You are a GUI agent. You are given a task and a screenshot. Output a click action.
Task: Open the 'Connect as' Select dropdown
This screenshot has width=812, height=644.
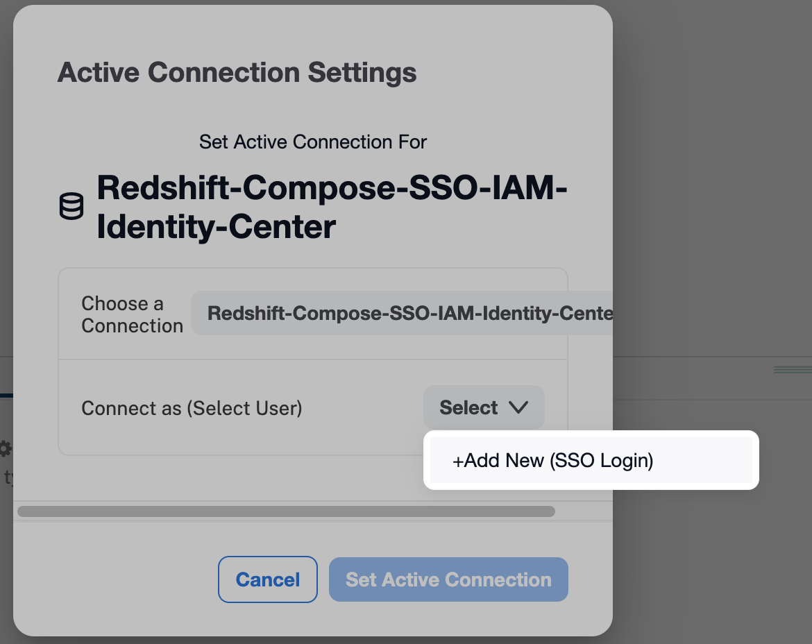[483, 407]
